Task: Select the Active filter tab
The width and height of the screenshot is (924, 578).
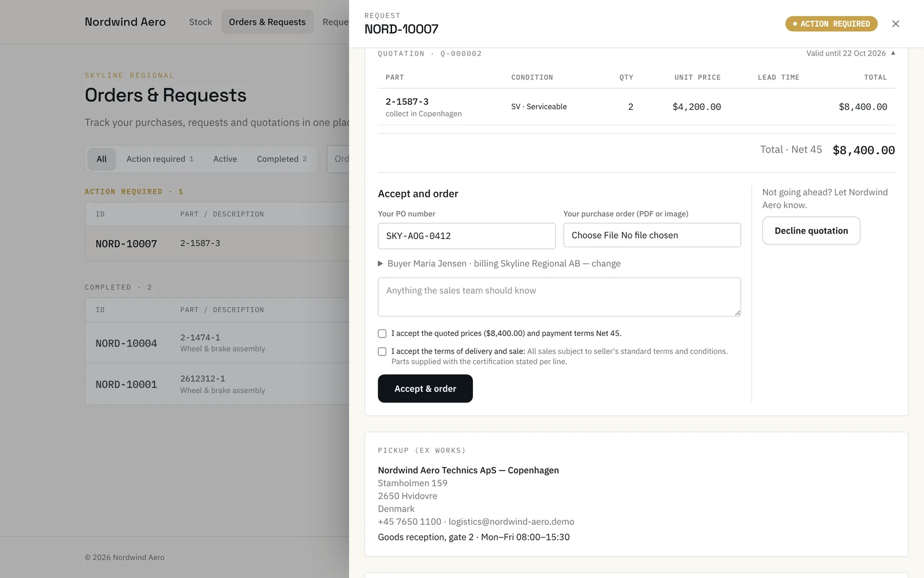Action: (225, 159)
